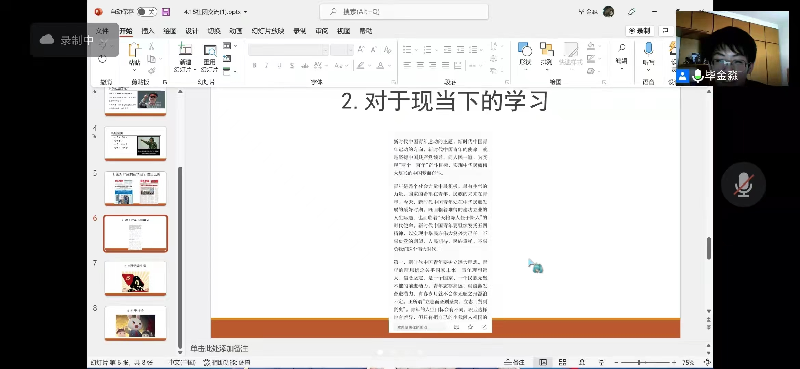Open the text highlight color dropdown arrow
The image size is (800, 369).
tap(368, 66)
